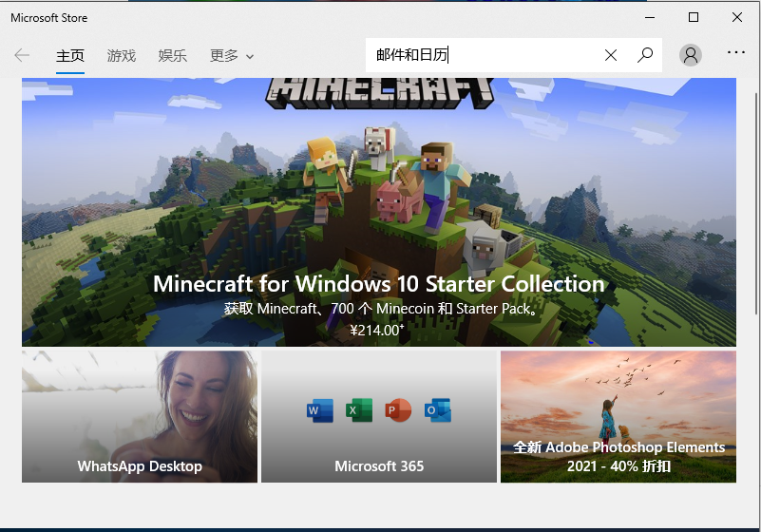Open the user account profile icon

pos(691,55)
